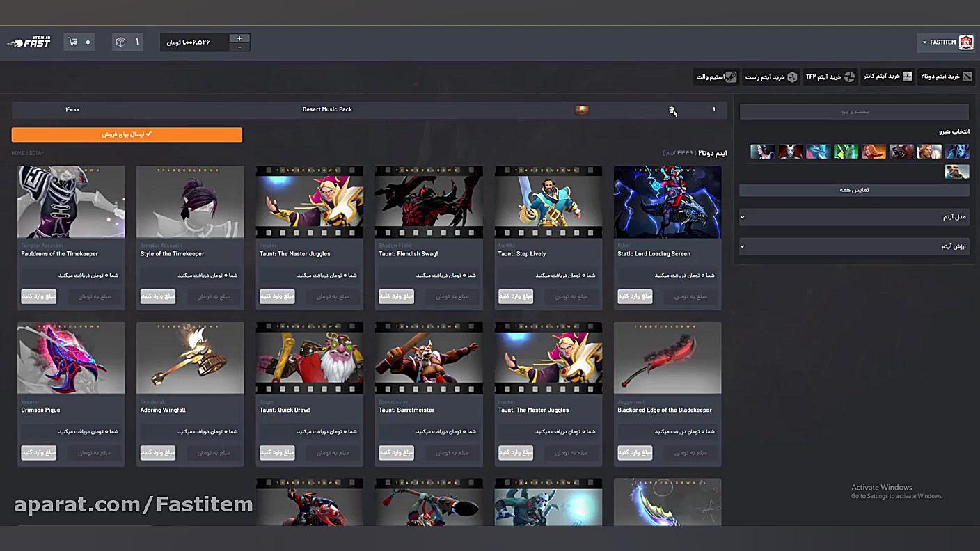Click the Dota 2 logo icon in the navigation bar
980x551 pixels.
(967, 77)
